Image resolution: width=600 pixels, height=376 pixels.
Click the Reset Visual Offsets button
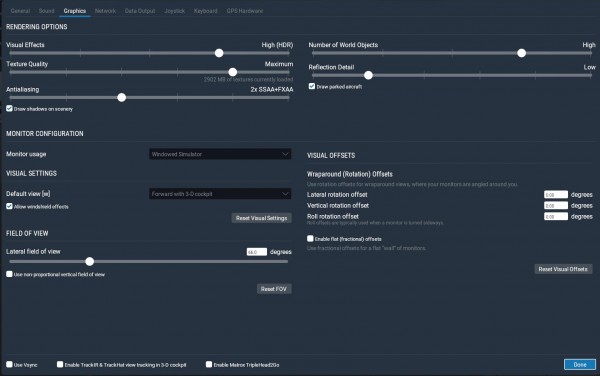[x=563, y=269]
